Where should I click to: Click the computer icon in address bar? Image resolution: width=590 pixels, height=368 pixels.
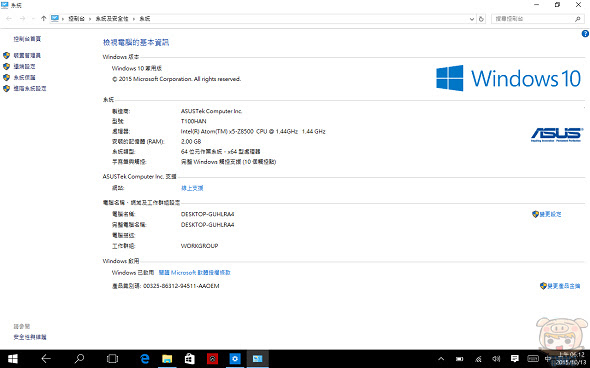[55, 18]
